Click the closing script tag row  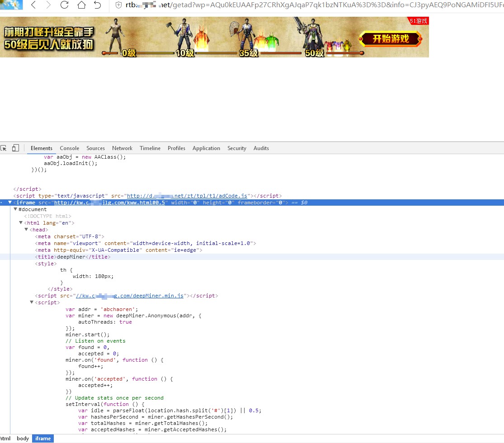click(x=27, y=189)
